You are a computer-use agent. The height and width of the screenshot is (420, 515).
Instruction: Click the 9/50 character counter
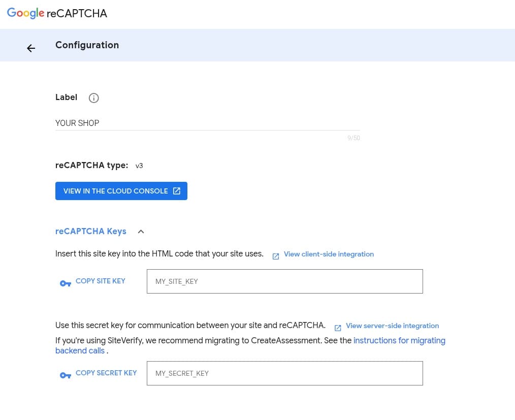tap(353, 138)
